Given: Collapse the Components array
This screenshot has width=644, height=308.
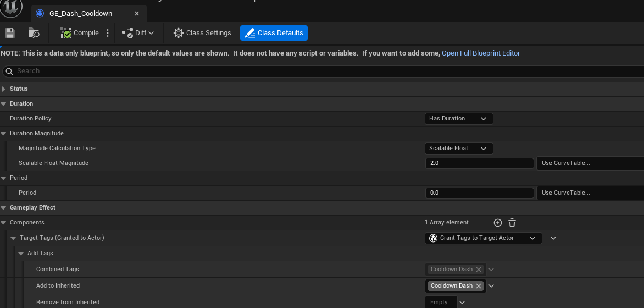Looking at the screenshot, I should tap(4, 222).
